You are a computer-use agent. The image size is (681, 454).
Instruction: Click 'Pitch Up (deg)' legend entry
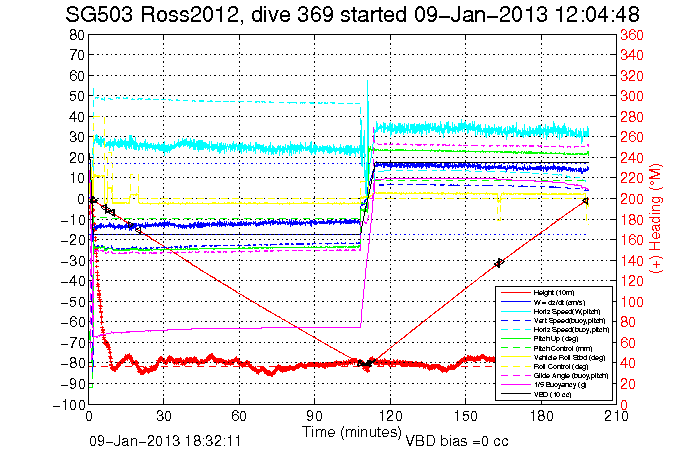555,339
